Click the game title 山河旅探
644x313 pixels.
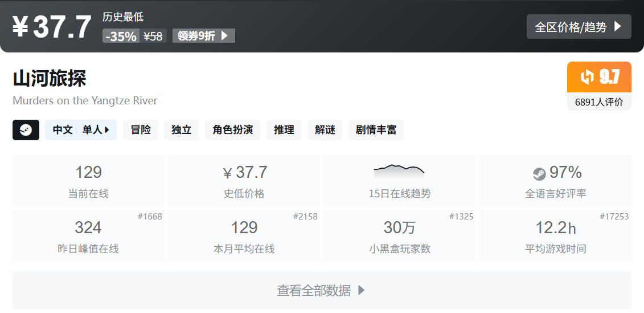coord(50,79)
